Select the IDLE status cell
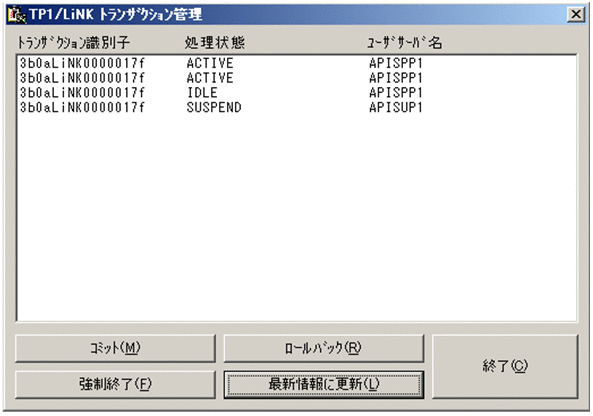593x416 pixels. pyautogui.click(x=202, y=93)
